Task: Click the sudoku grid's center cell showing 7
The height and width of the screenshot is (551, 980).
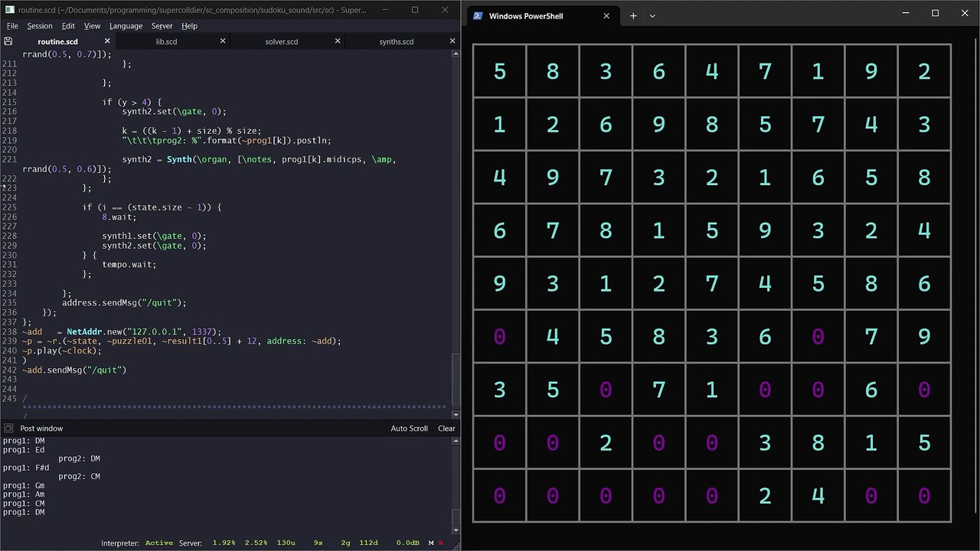Action: point(712,283)
